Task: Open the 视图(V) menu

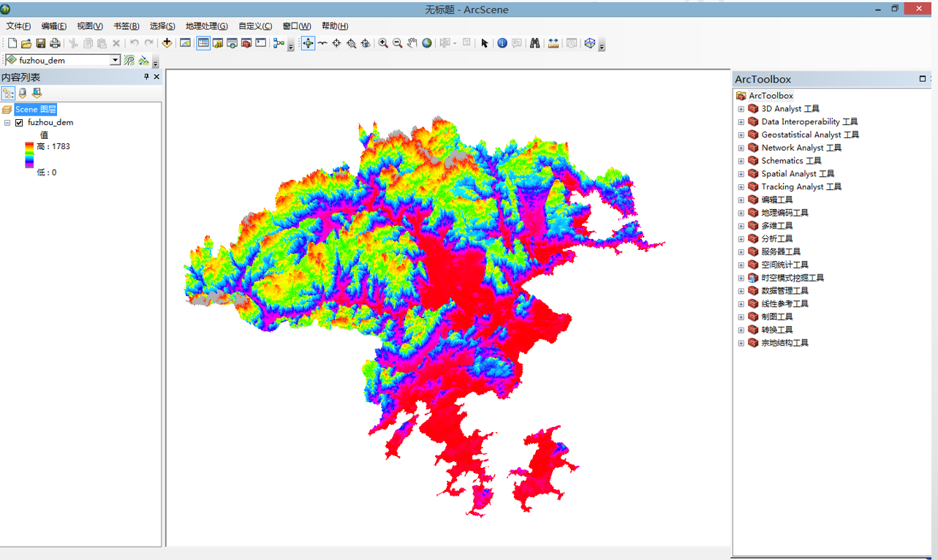Action: (90, 26)
